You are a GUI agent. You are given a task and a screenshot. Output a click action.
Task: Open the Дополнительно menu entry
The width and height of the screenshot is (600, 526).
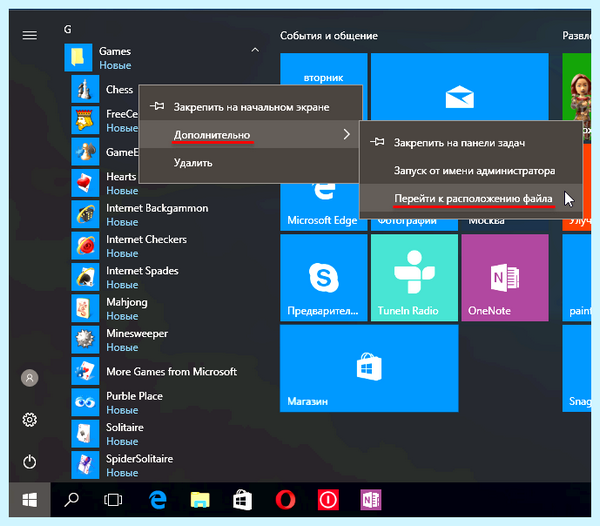(x=251, y=134)
